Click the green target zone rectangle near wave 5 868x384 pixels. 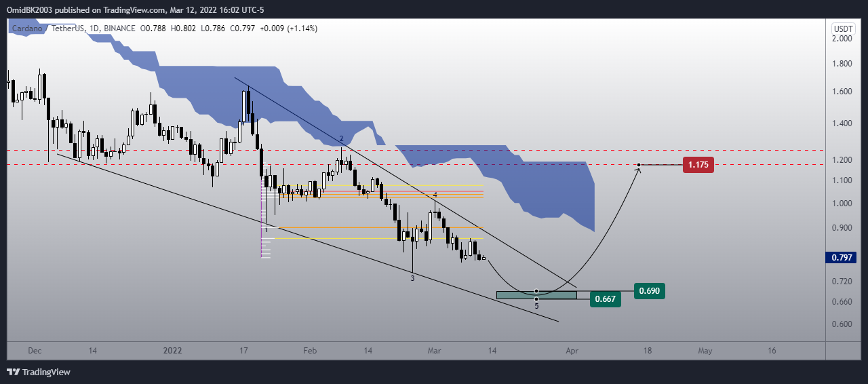[536, 295]
